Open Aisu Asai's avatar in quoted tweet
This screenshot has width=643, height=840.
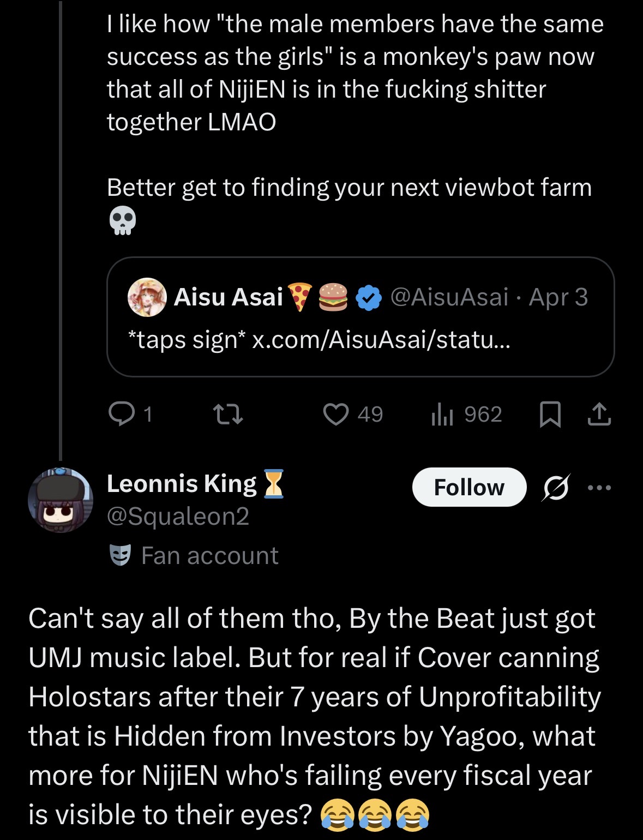(147, 297)
